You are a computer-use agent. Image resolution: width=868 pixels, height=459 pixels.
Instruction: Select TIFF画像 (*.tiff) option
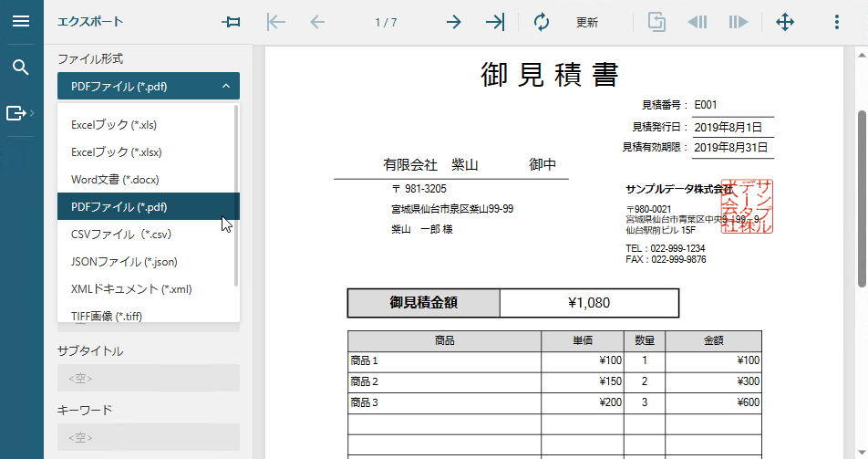pos(149,315)
